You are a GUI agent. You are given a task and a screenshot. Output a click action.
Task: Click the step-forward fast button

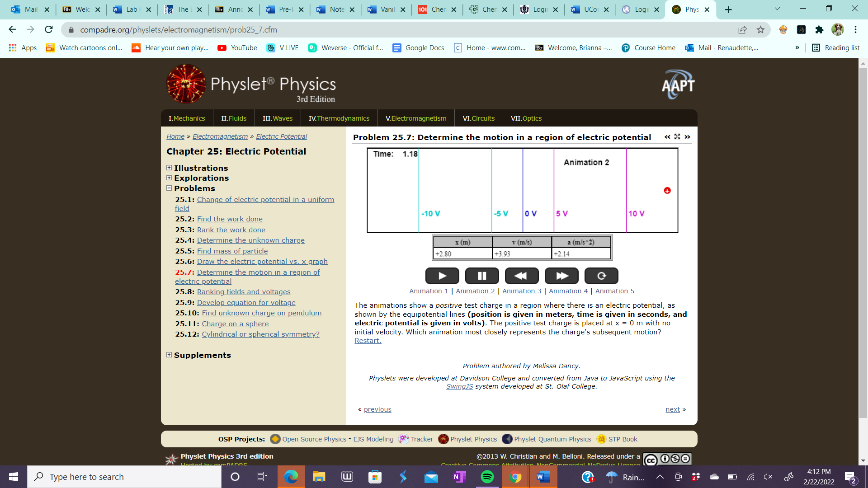pos(561,276)
